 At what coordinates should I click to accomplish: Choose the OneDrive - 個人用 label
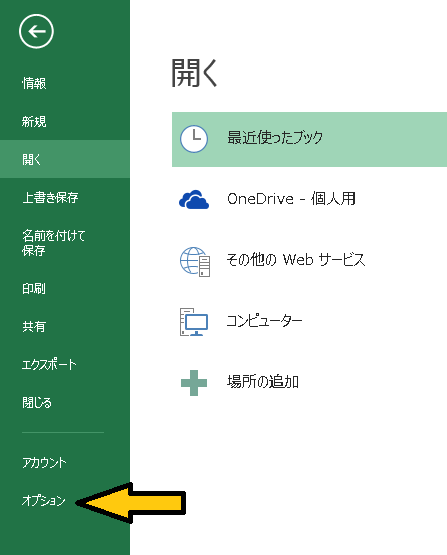click(291, 199)
